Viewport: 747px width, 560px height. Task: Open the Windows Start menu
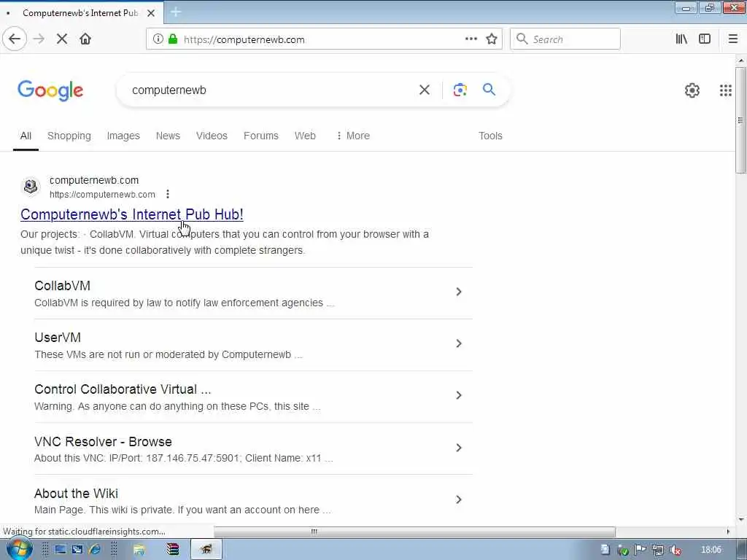pos(19,550)
